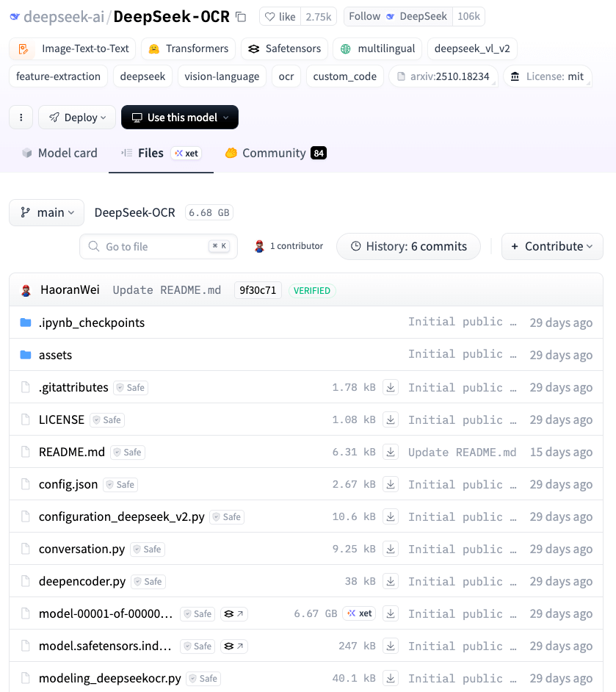This screenshot has height=692, width=616.
Task: Open the arxiv:2510.18234 paper link
Action: [x=443, y=76]
